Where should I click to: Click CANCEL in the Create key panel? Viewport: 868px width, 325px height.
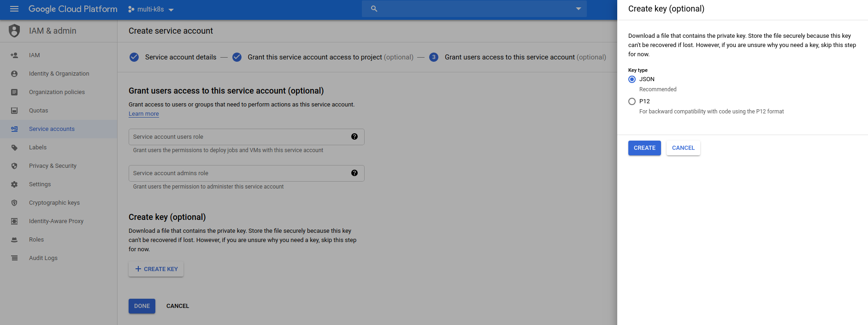tap(683, 148)
